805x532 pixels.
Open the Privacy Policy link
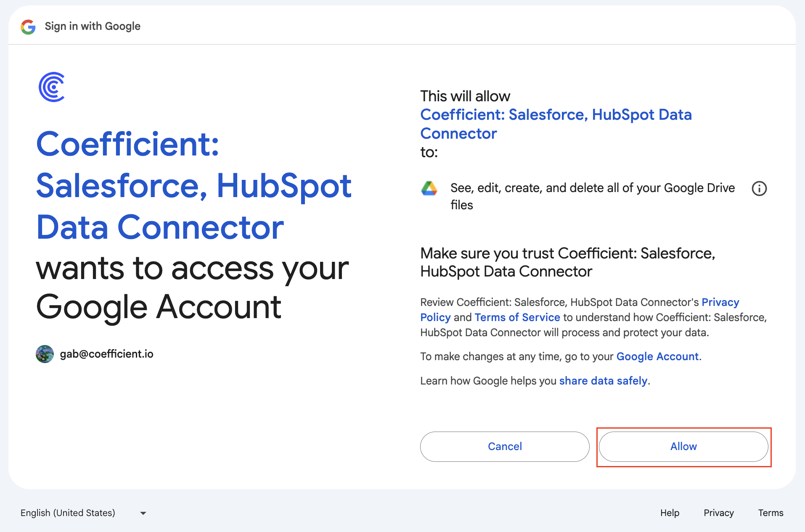(x=720, y=302)
